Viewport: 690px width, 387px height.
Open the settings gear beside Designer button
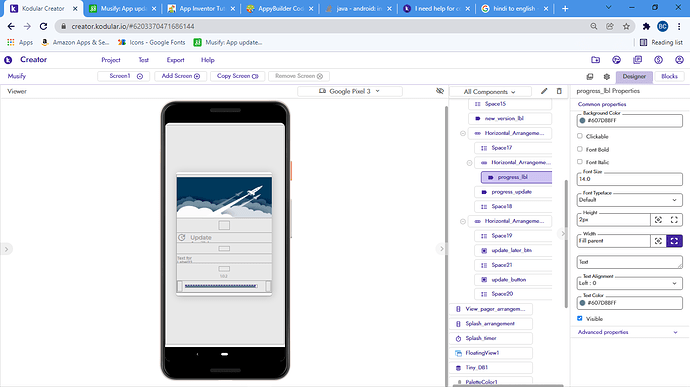pyautogui.click(x=607, y=77)
